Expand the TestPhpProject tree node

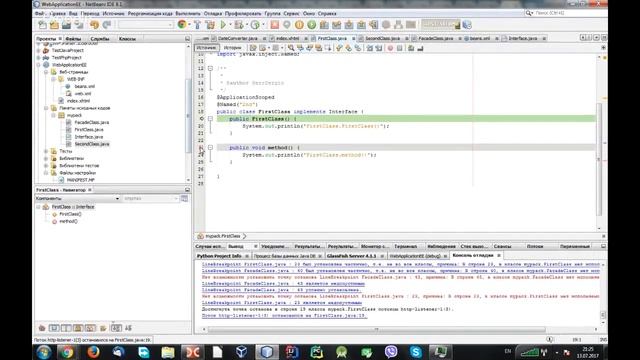(x=39, y=58)
